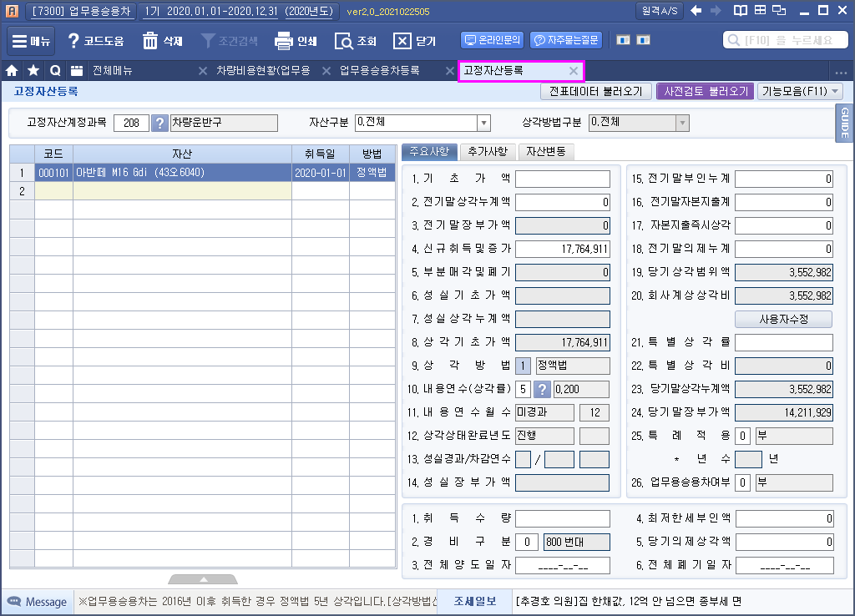Select asset row 아반떼 M16 Gdi
The height and width of the screenshot is (616, 855).
pyautogui.click(x=202, y=173)
